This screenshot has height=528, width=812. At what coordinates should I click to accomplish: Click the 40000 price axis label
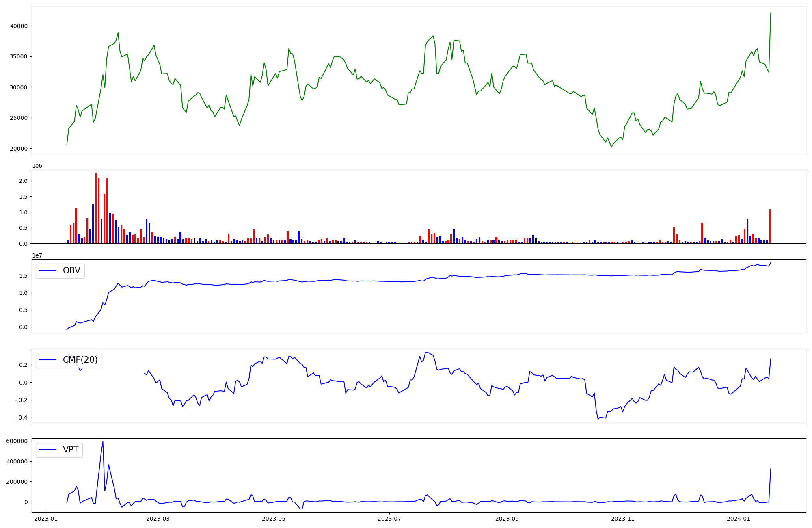18,26
